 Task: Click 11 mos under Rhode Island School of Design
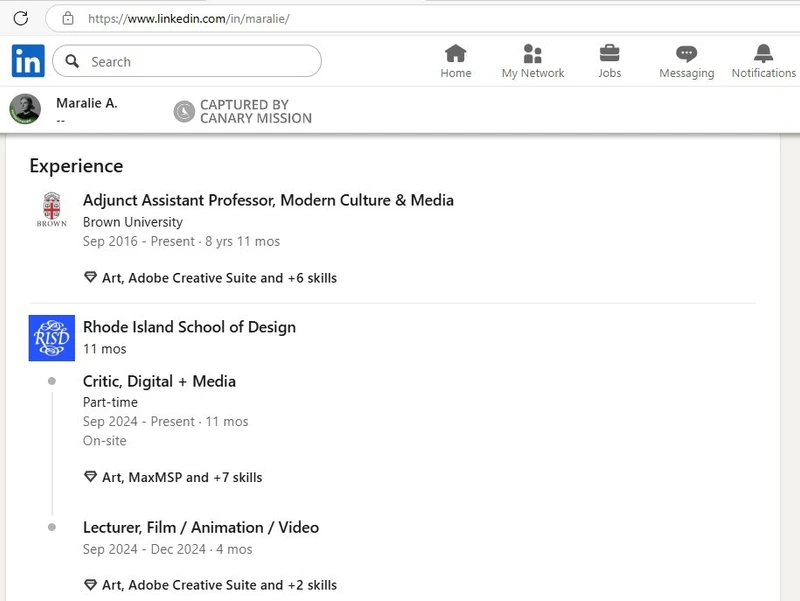pyautogui.click(x=105, y=348)
